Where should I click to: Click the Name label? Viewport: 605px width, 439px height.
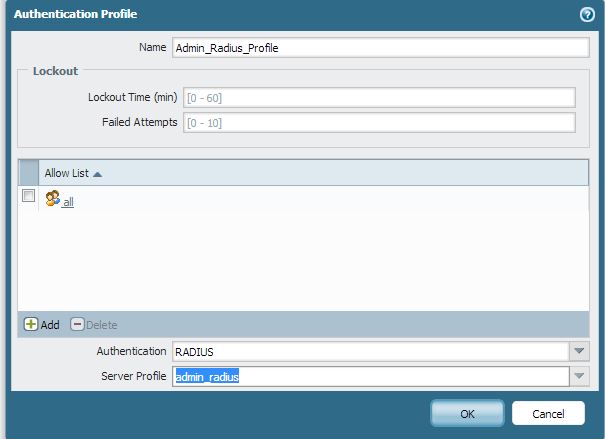[152, 47]
